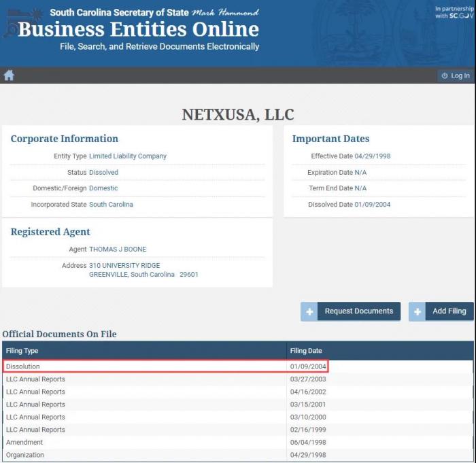The width and height of the screenshot is (476, 463).
Task: Click the Business Entities Online title
Action: [138, 29]
